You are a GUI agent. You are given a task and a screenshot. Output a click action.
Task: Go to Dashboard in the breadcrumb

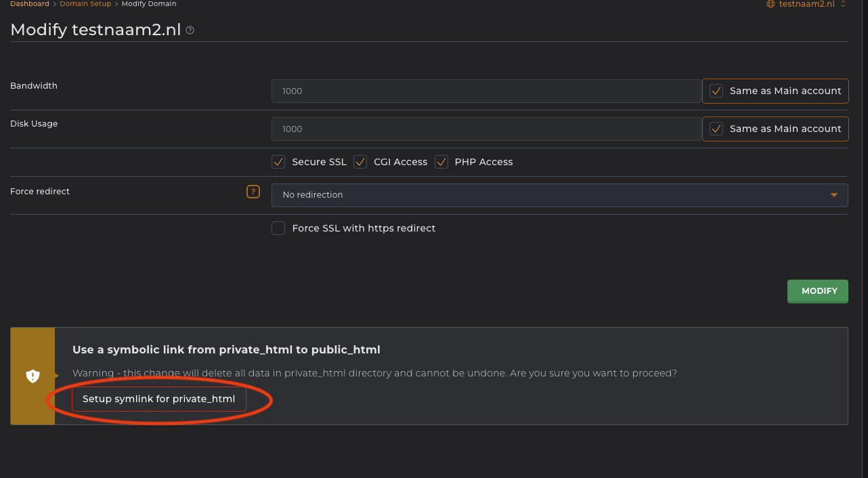[30, 4]
